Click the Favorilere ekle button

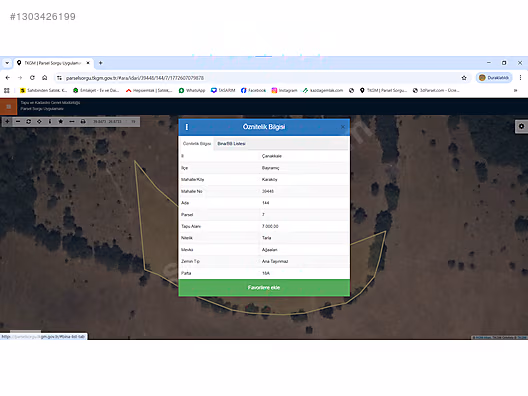click(x=264, y=288)
